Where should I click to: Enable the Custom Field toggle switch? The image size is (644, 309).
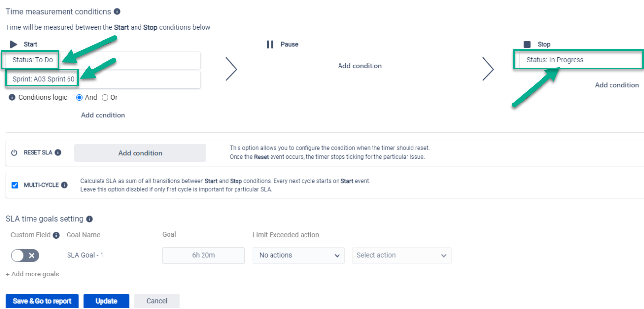25,255
